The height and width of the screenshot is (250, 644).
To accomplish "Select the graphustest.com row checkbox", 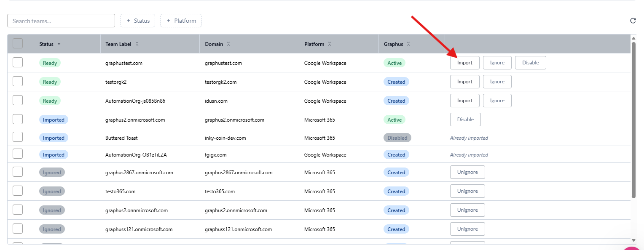I will 18,63.
